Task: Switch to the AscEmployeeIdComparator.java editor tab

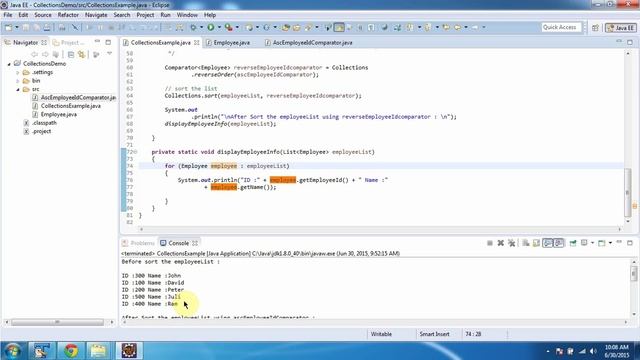Action: click(308, 42)
